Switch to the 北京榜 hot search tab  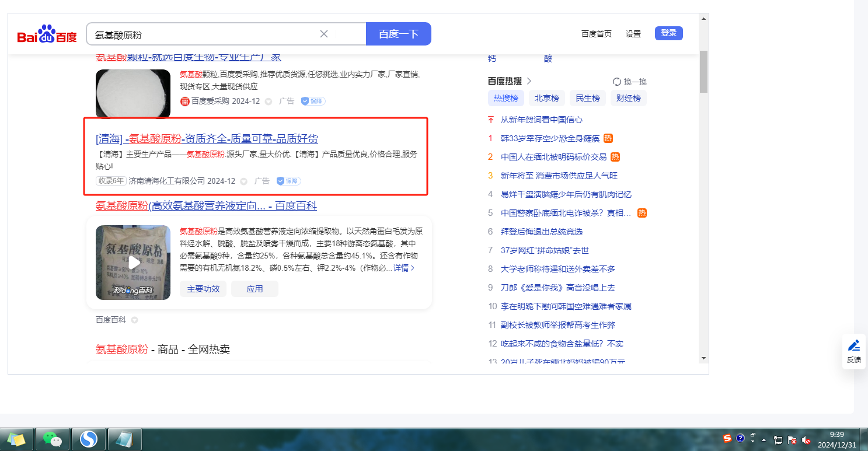point(547,98)
